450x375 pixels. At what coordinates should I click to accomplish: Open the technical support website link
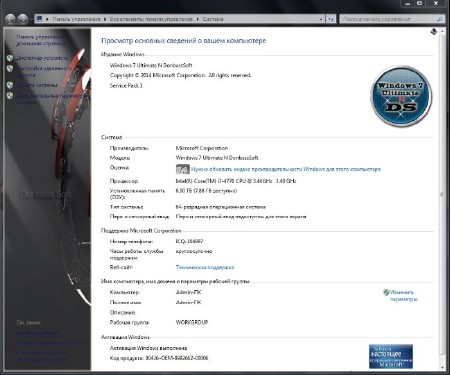(x=205, y=267)
